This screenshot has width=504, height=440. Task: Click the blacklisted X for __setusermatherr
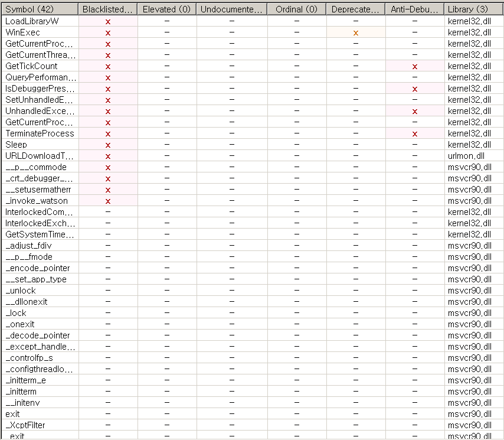107,190
